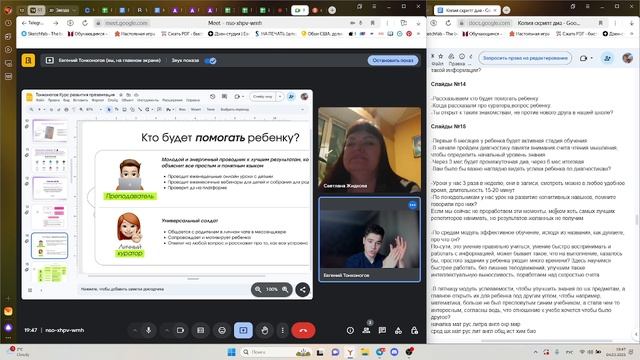Open host controls lock icon
The width and height of the screenshot is (640, 360).
tap(414, 331)
